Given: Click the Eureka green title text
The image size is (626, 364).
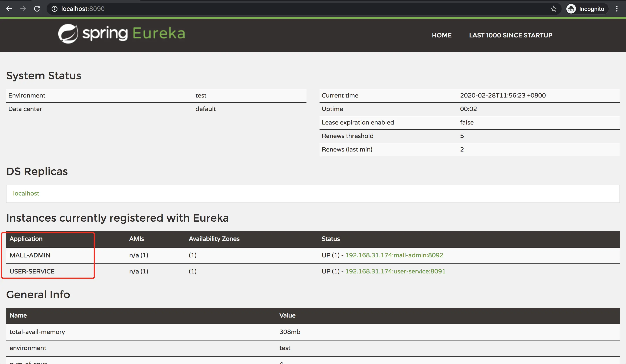Looking at the screenshot, I should (159, 34).
